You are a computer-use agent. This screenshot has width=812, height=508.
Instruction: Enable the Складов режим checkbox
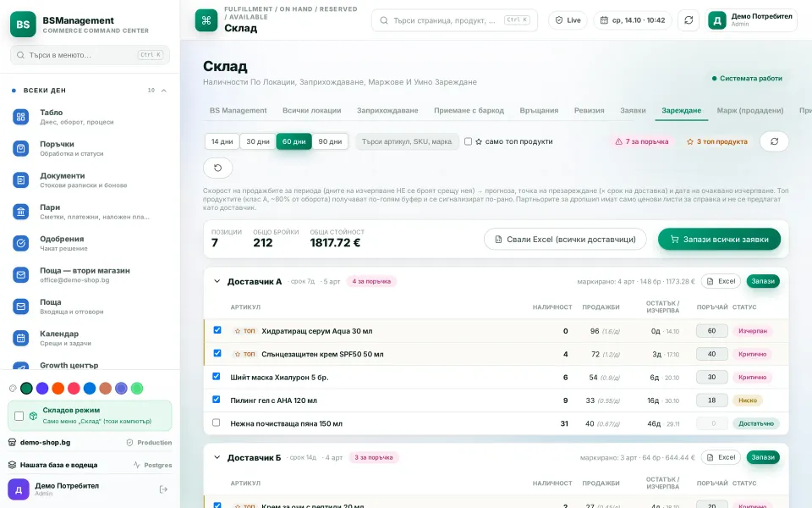click(19, 416)
